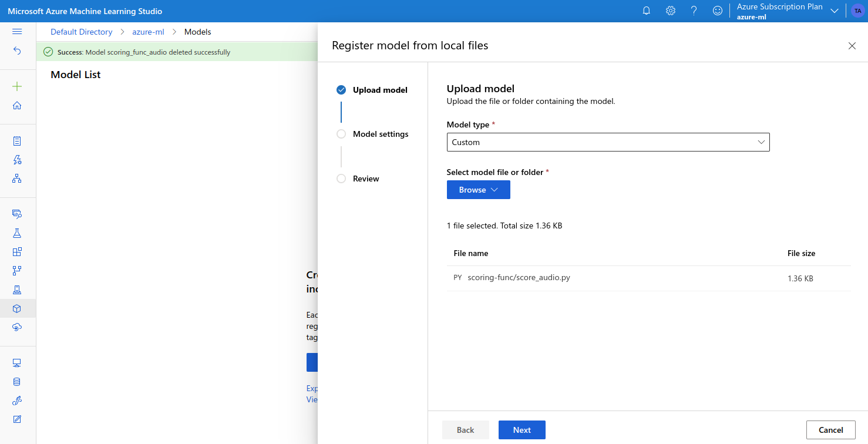Open the smiley feedback icon
This screenshot has width=868, height=444.
click(x=717, y=11)
